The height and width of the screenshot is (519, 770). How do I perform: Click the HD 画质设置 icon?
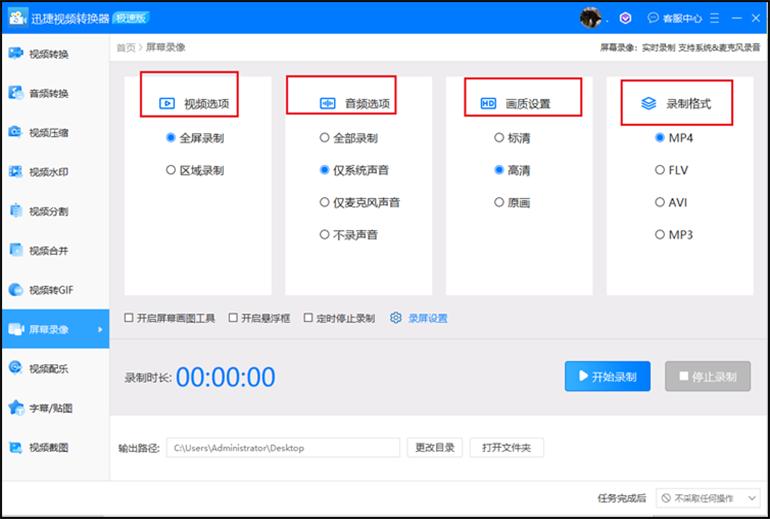(488, 103)
